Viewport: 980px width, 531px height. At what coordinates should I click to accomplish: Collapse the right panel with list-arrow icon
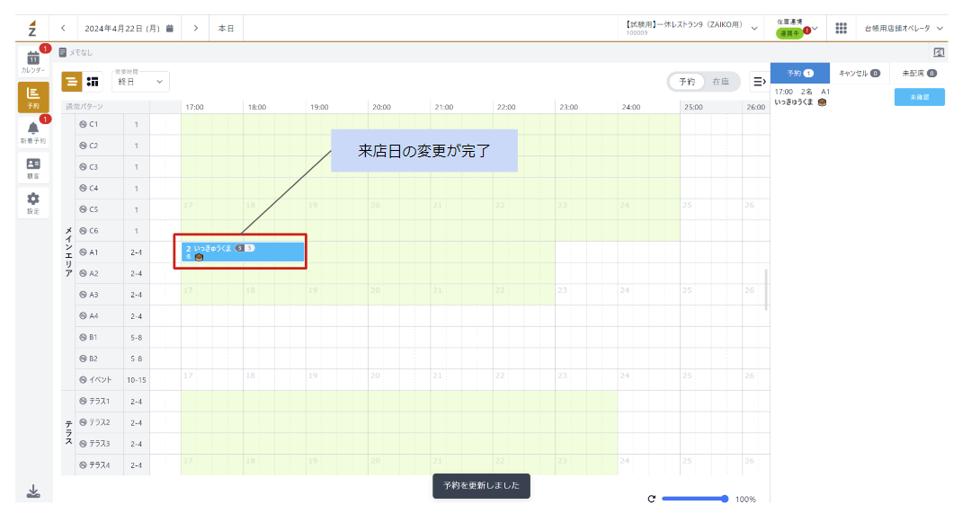[759, 82]
